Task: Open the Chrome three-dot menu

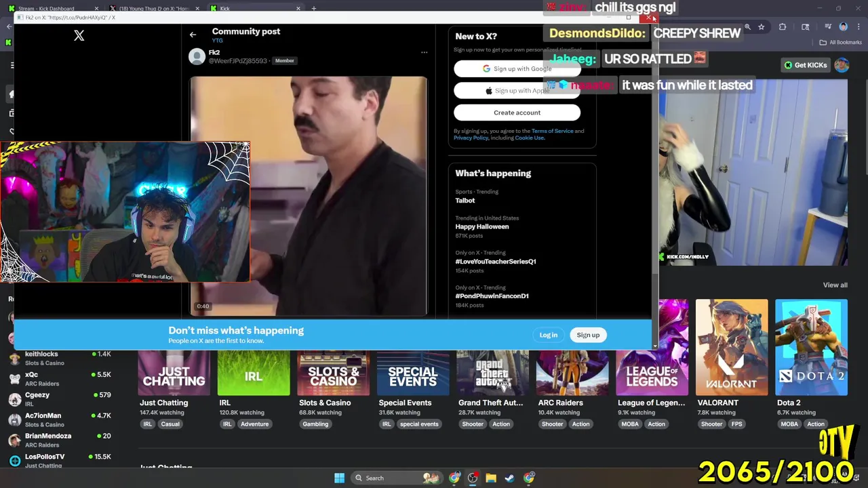Action: tap(858, 27)
